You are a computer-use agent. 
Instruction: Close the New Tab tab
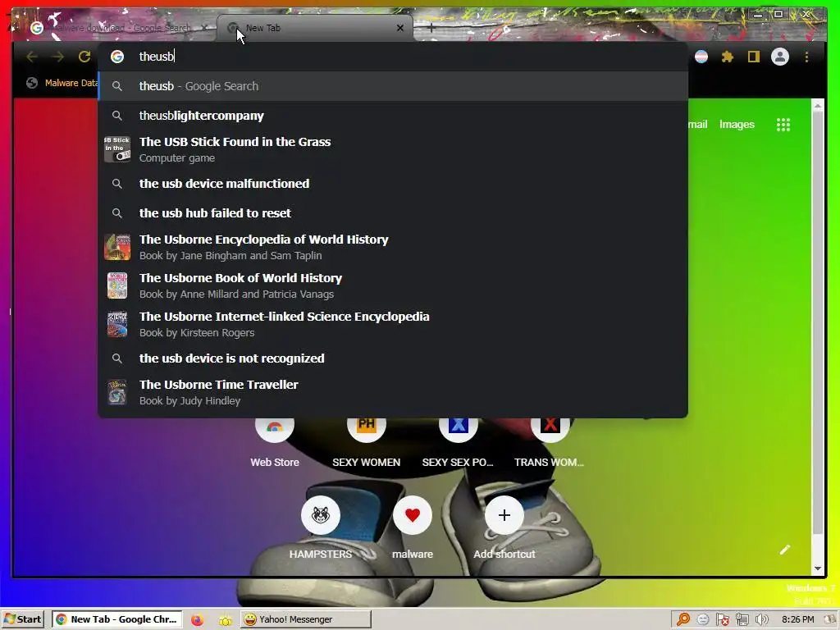click(x=400, y=28)
